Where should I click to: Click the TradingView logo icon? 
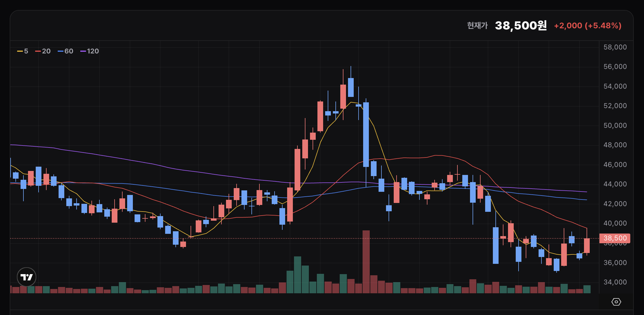tap(27, 277)
